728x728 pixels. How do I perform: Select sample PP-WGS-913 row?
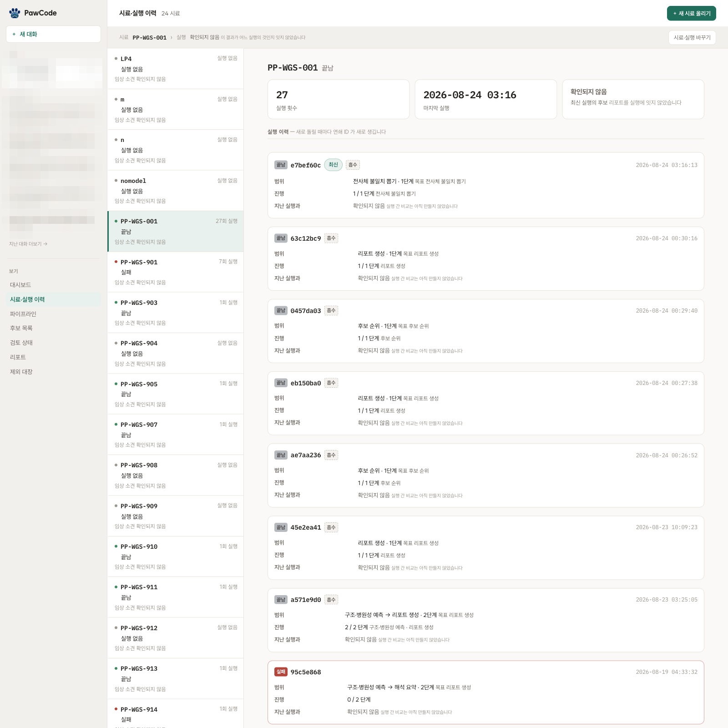coord(176,678)
